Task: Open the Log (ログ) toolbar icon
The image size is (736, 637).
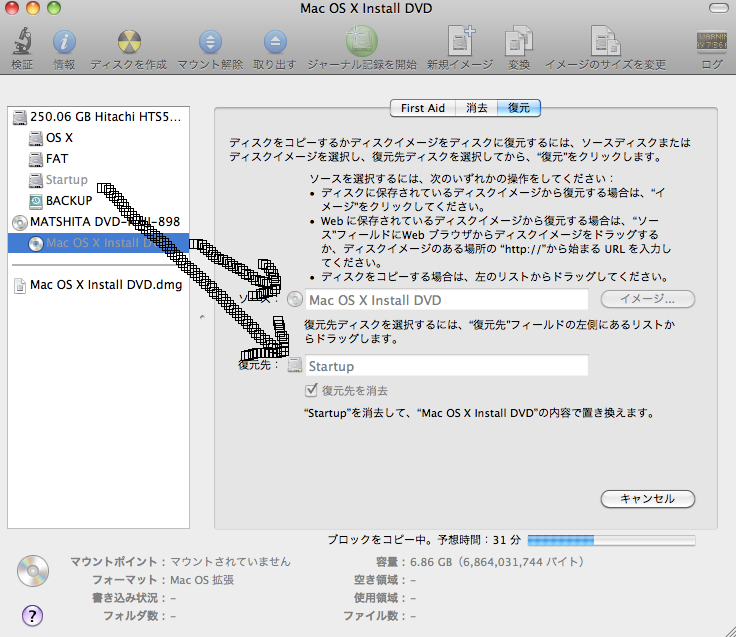Action: (712, 41)
